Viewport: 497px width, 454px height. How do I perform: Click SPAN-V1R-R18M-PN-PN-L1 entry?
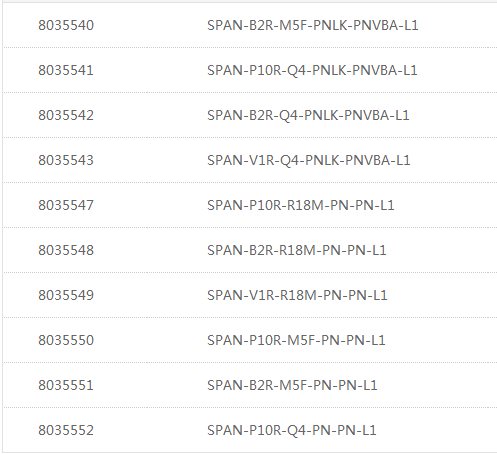point(297,295)
